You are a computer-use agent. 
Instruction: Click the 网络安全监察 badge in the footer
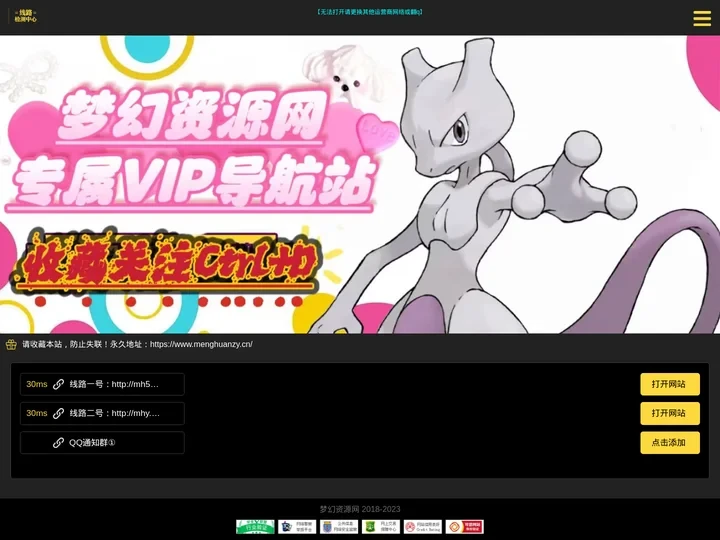coord(339,527)
